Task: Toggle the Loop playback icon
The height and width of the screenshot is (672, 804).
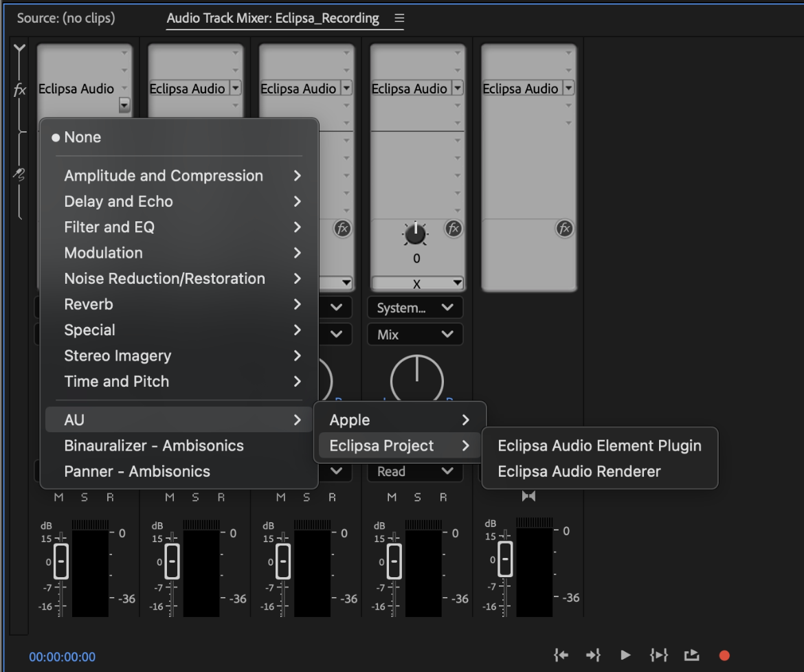Action: click(x=691, y=656)
